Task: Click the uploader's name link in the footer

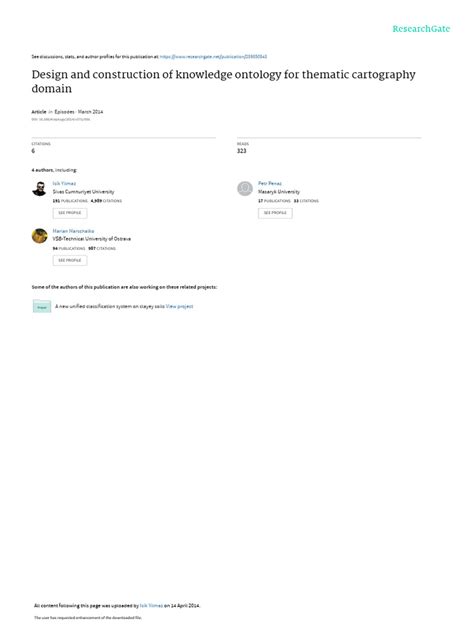Action: point(151,605)
